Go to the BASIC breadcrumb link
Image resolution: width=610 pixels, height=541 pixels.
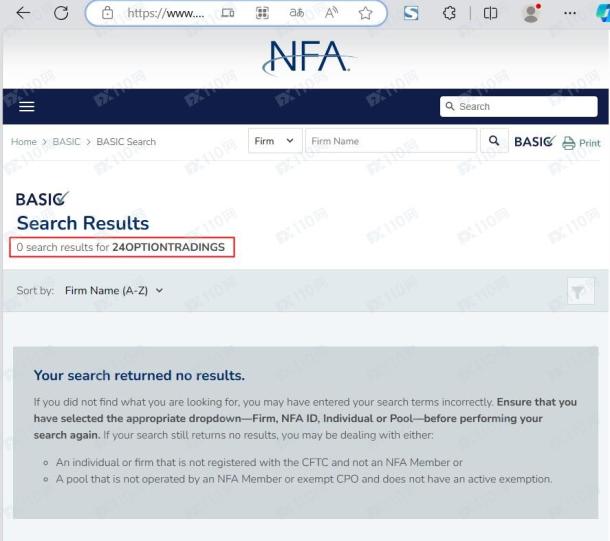pos(66,142)
